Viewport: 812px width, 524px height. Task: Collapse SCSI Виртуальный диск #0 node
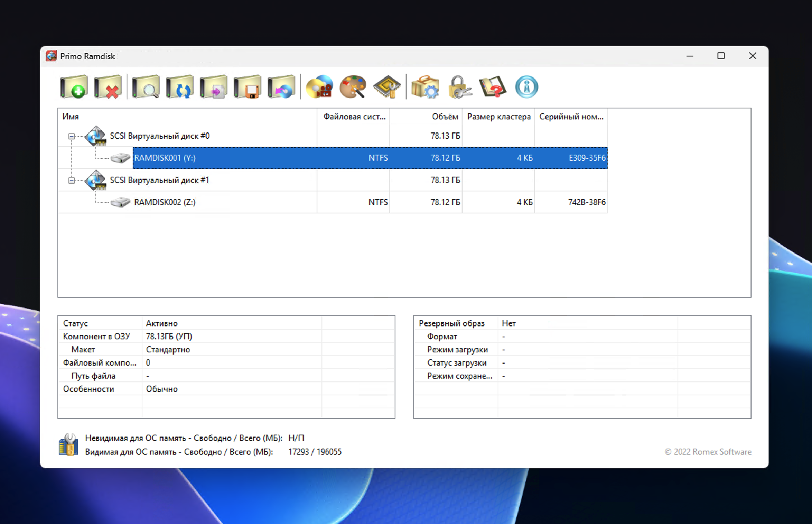pos(71,136)
